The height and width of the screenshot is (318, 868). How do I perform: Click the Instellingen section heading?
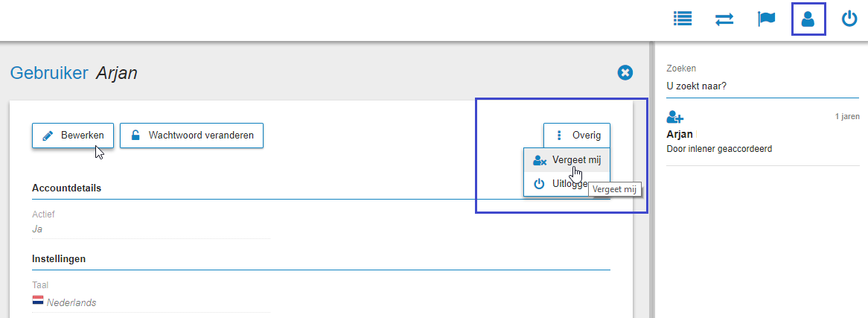(59, 258)
